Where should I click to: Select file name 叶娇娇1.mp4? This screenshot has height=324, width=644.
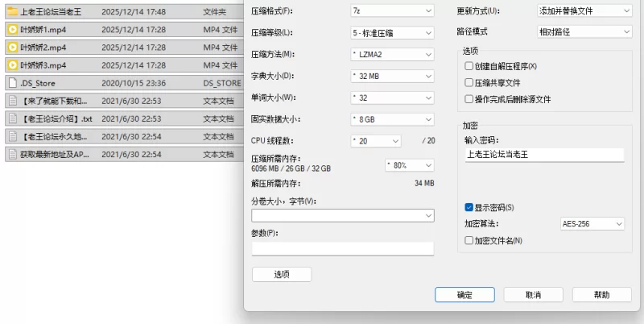click(x=43, y=30)
